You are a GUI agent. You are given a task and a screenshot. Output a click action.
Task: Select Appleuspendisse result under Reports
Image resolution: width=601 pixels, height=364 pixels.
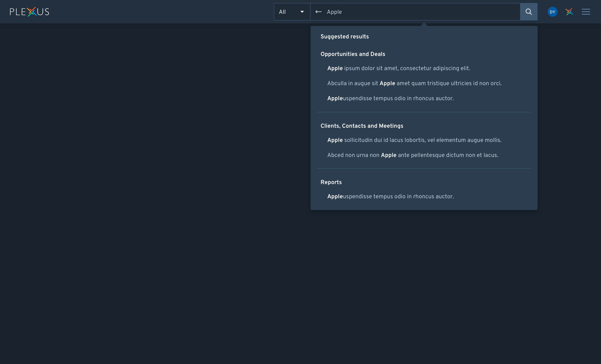point(390,196)
